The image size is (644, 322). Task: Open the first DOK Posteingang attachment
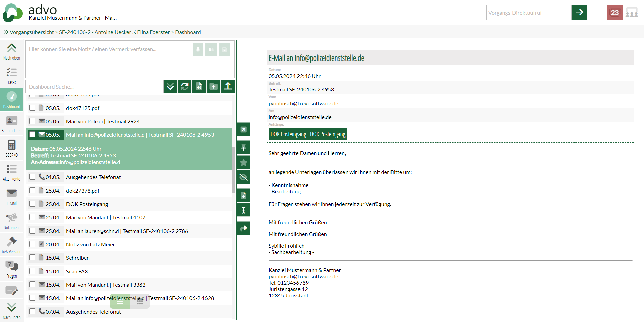288,134
